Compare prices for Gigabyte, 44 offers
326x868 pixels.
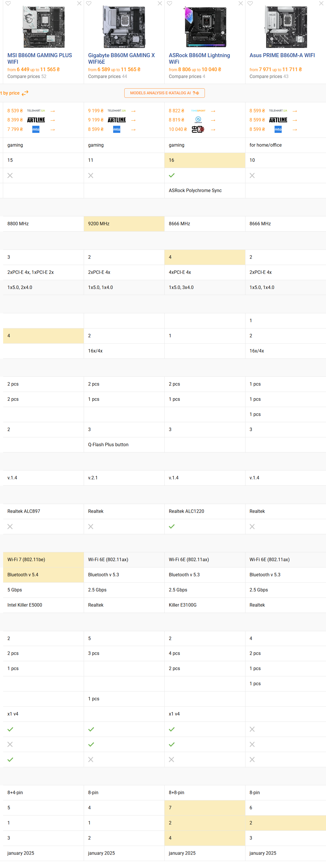(x=107, y=77)
